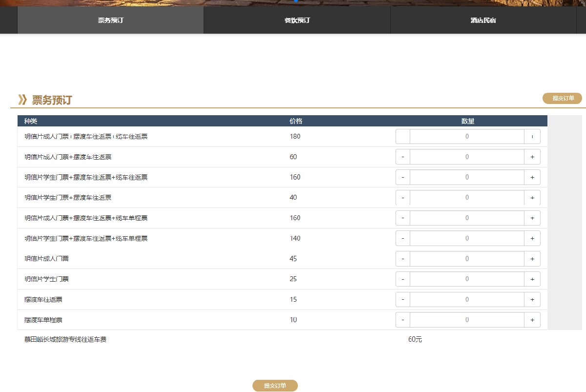Select the 明信片成人门票+摆渡车往返票+缆车往返票 row name
The width and height of the screenshot is (586, 392).
click(x=86, y=137)
